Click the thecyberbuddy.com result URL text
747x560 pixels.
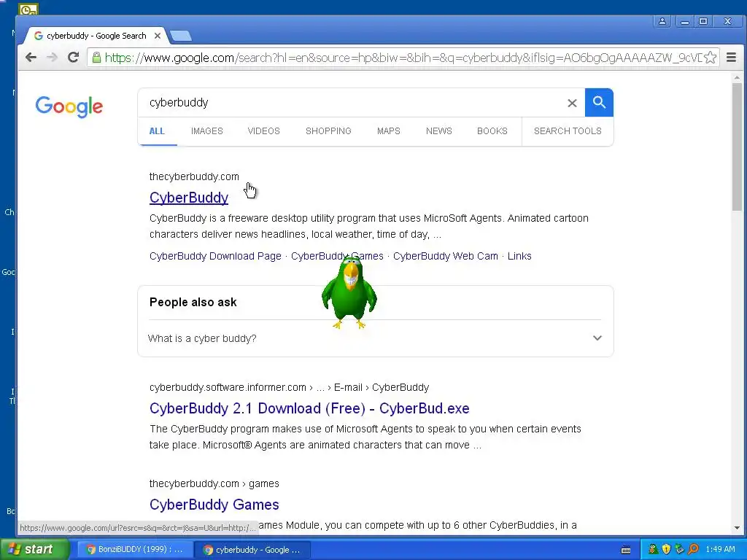click(x=194, y=176)
